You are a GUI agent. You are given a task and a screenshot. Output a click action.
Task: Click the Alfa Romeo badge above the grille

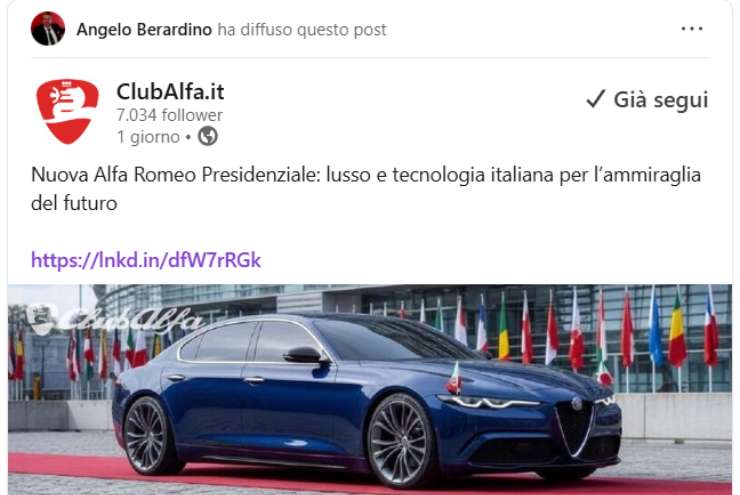(x=577, y=403)
